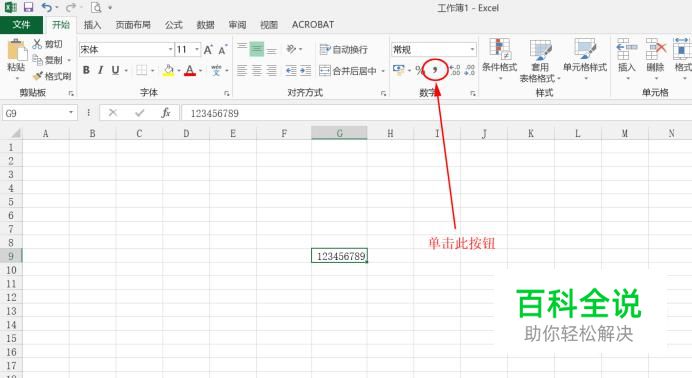
Task: Click the Redo arrow icon
Action: (x=70, y=7)
